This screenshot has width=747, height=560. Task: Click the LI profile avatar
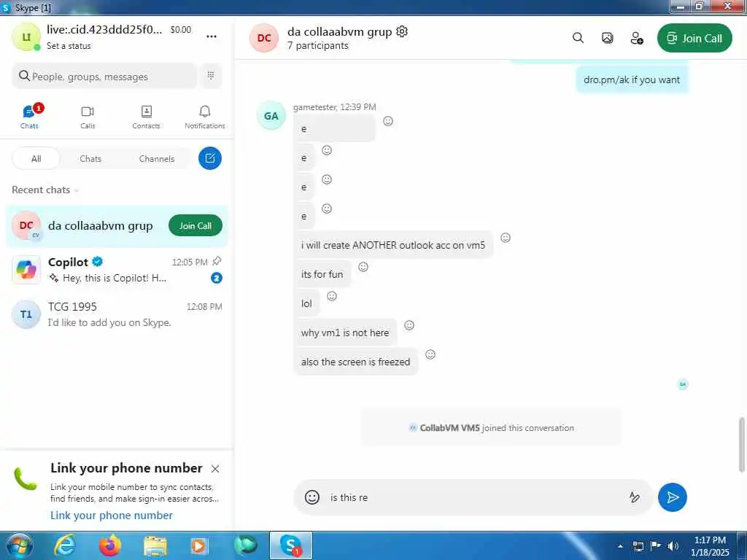(x=26, y=36)
